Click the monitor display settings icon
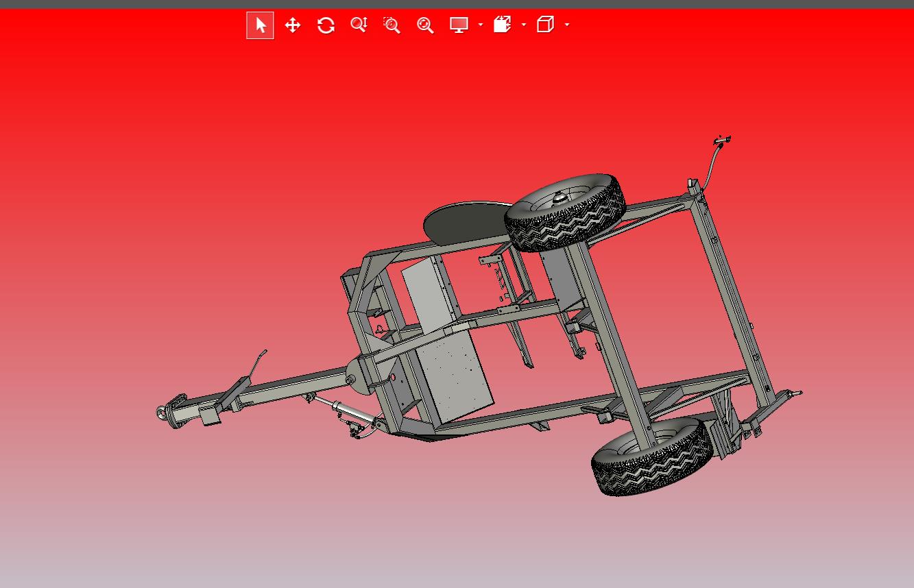 coord(459,25)
